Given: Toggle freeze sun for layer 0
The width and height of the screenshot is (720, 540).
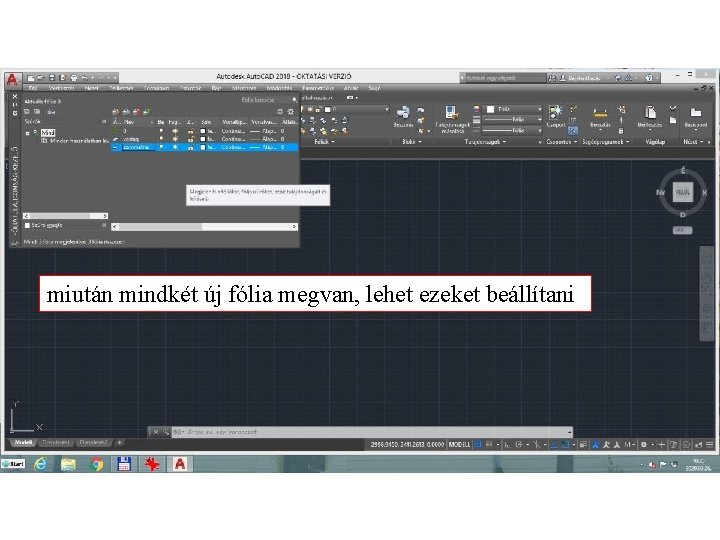Looking at the screenshot, I should pyautogui.click(x=175, y=131).
